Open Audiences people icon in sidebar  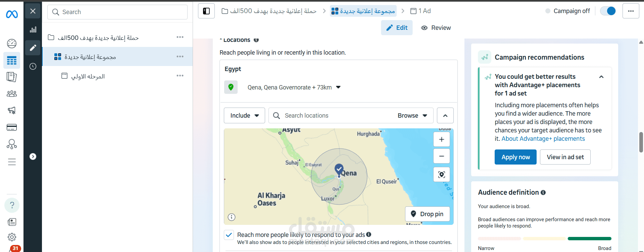12,94
